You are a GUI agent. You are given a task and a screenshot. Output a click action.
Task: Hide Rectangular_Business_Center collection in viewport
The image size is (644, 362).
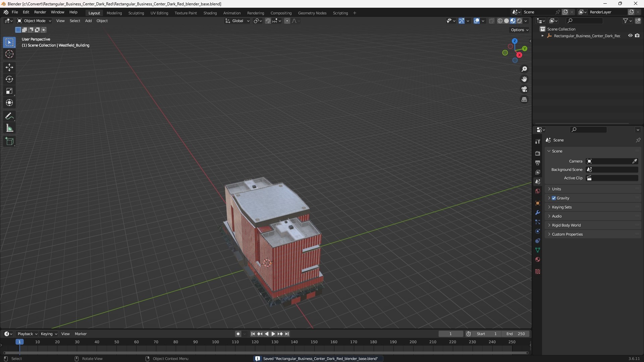click(x=630, y=36)
